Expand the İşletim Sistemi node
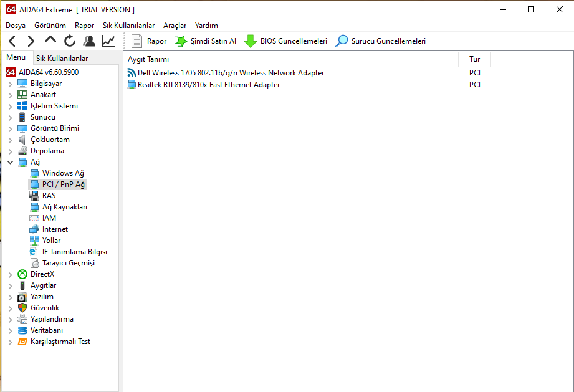 (x=10, y=107)
